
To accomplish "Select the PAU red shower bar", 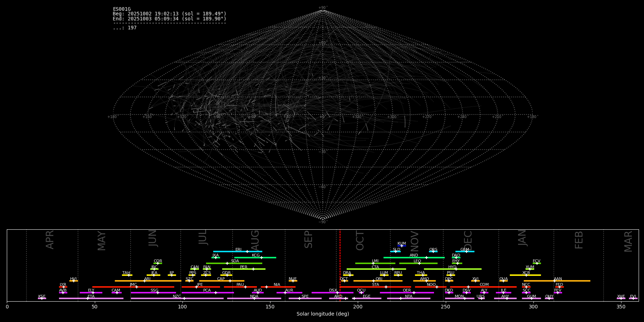I will (x=240, y=287).
